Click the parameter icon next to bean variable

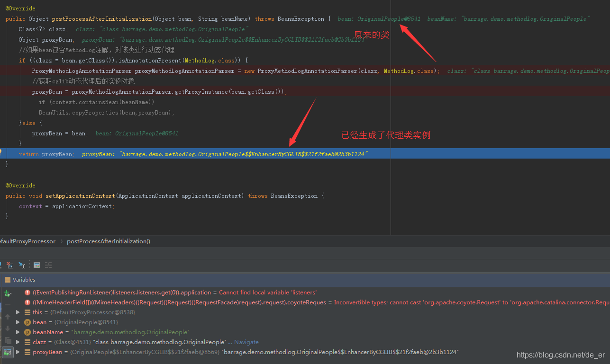pyautogui.click(x=27, y=322)
